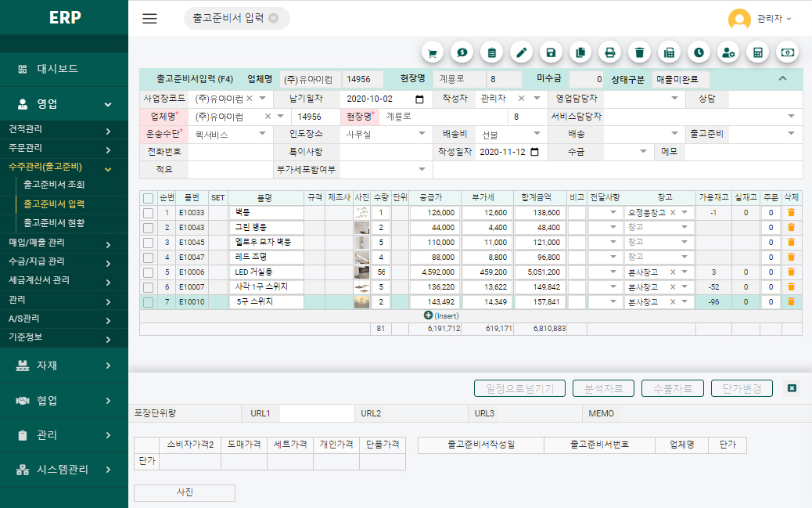
Task: Select the edit pencil icon in the toolbar
Action: pos(520,52)
